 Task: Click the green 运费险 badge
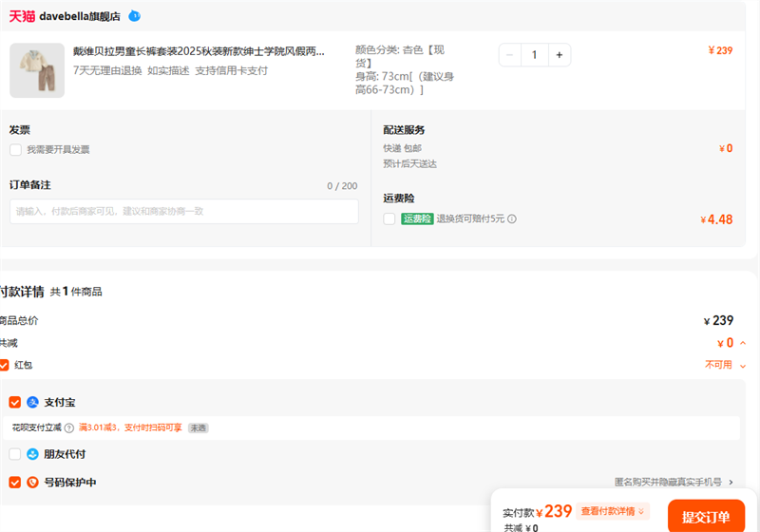tap(417, 218)
